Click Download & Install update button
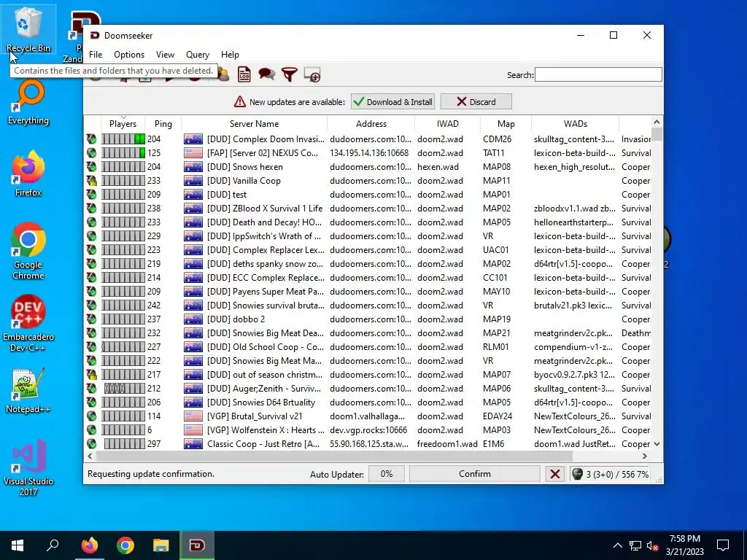747x560 pixels. 392,102
